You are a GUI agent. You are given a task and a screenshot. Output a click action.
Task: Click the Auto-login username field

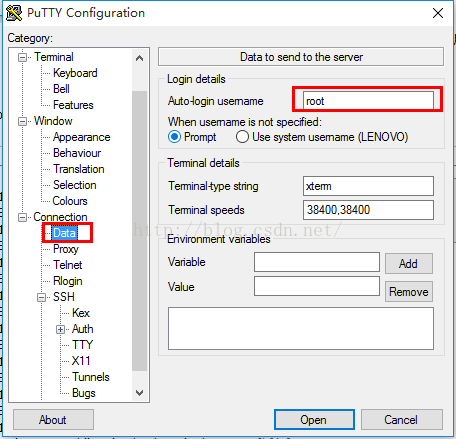click(368, 101)
